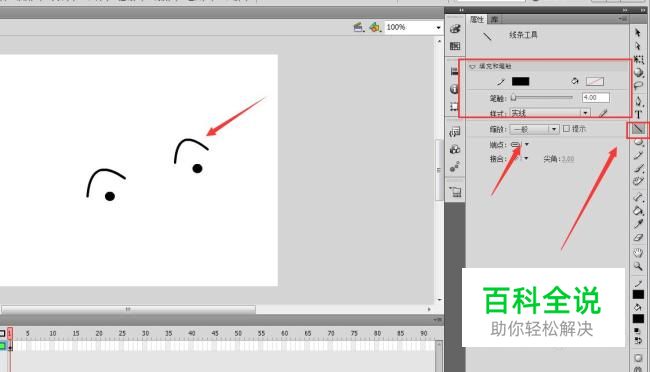Select the Eraser tool
Viewport: 650px width, 372px height.
coord(638,238)
